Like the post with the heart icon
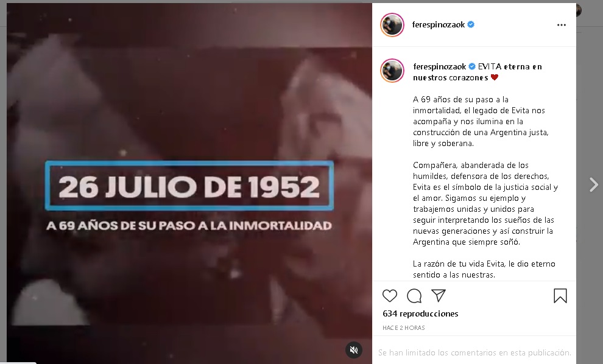Screen dimensions: 603x364 click(x=390, y=296)
